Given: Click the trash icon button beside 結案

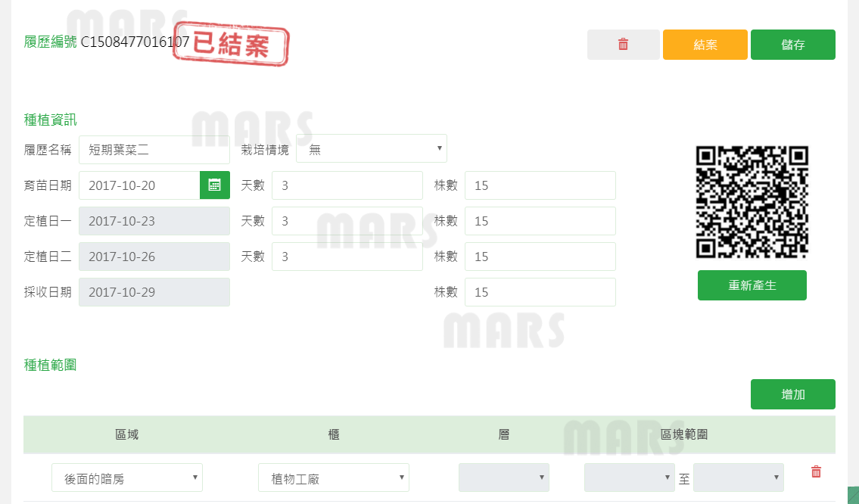Looking at the screenshot, I should tap(623, 45).
